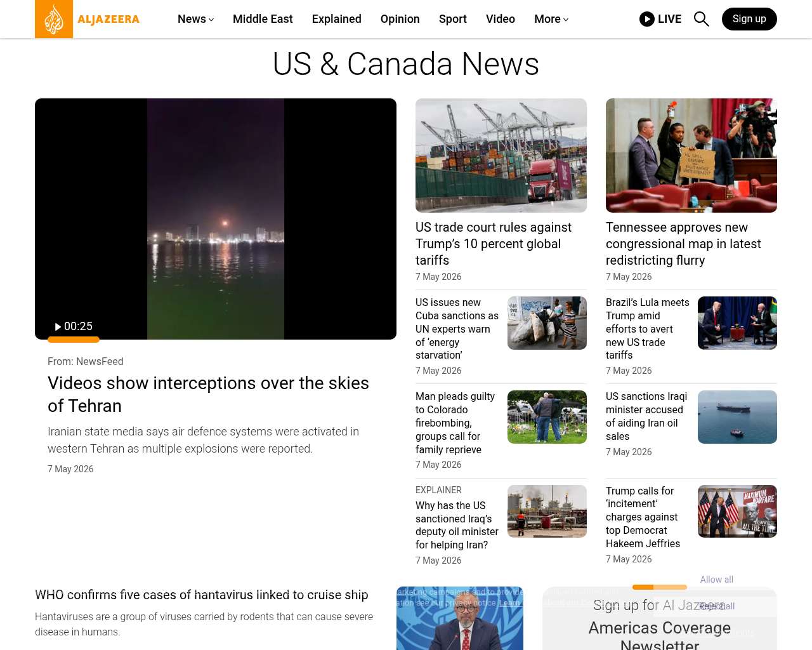812x650 pixels.
Task: Click the Allow all cookies button
Action: tap(717, 580)
